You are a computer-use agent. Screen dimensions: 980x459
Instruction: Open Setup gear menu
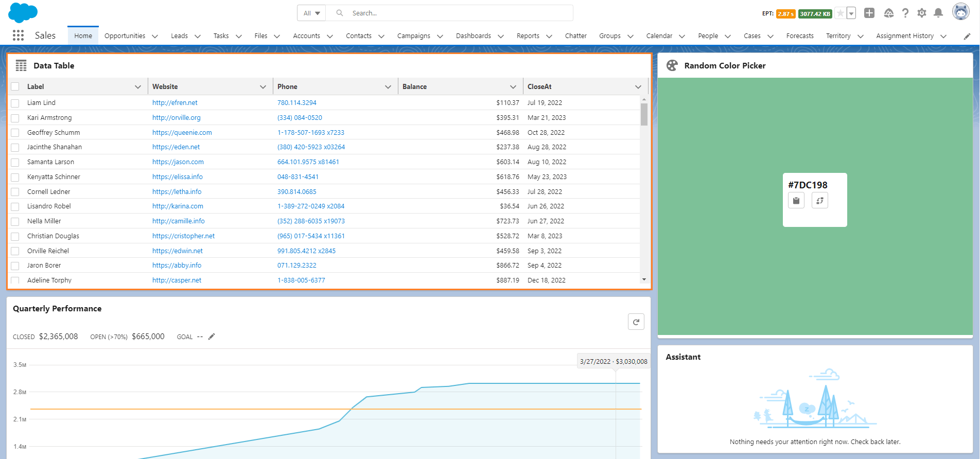click(x=921, y=13)
